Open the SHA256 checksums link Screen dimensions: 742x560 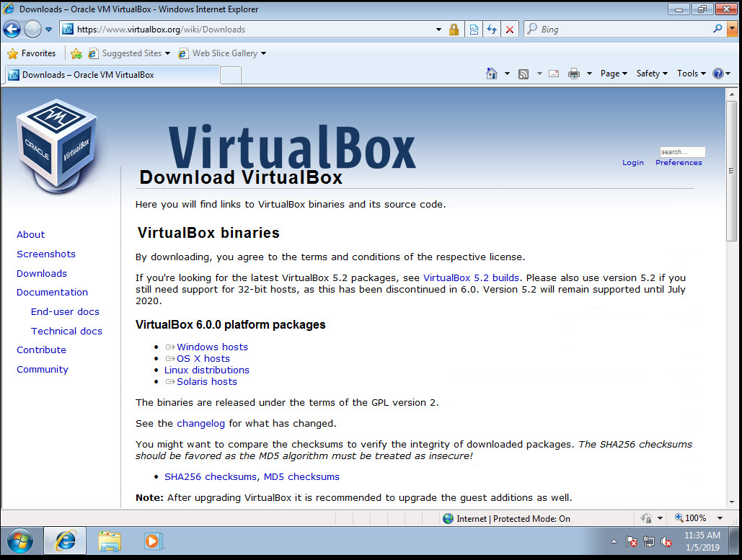click(x=210, y=477)
